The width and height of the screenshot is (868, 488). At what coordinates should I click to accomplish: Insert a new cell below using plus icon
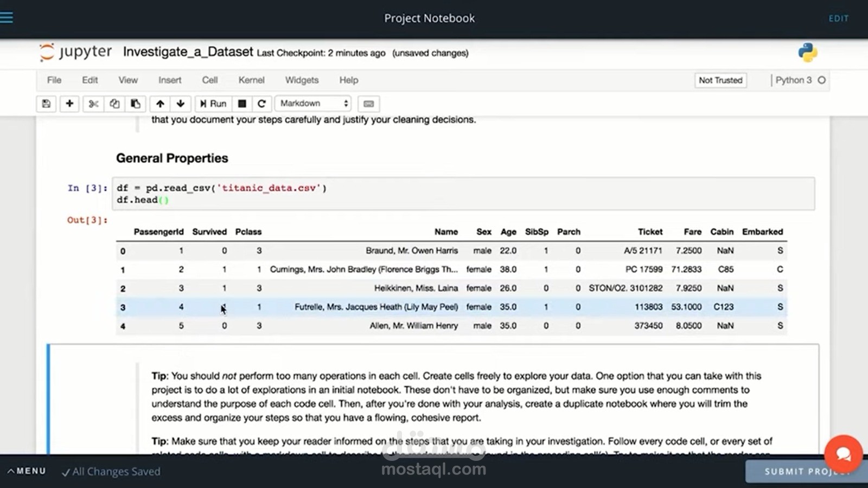69,104
